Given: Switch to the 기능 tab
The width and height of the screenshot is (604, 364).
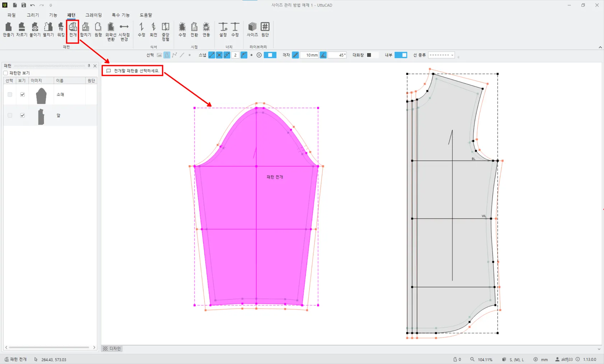Looking at the screenshot, I should point(53,15).
